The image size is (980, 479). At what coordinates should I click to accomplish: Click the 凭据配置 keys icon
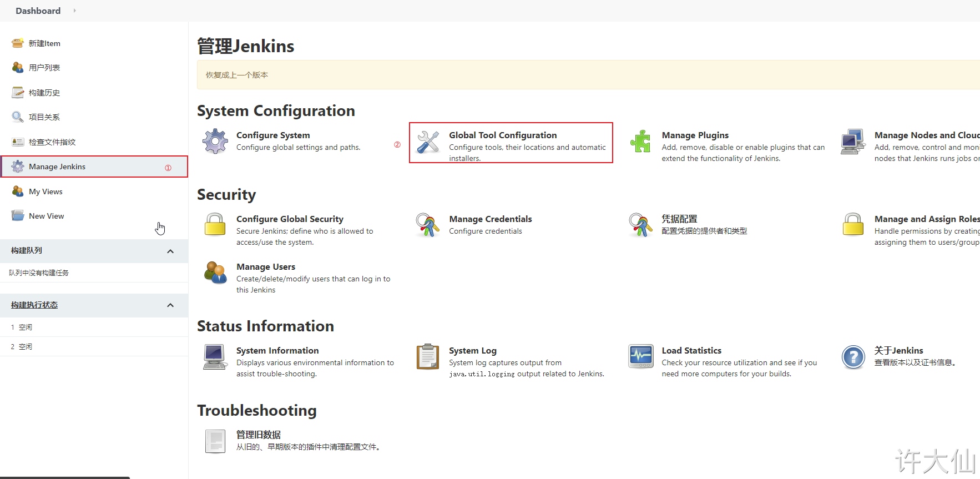pos(640,225)
